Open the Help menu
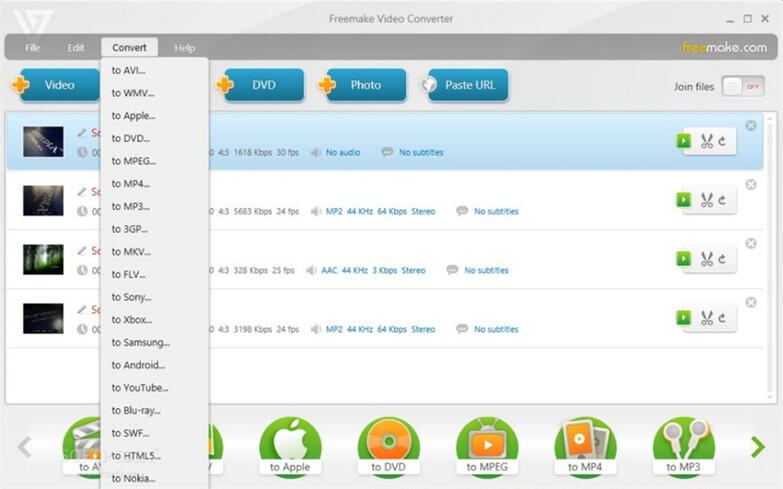783x489 pixels. pyautogui.click(x=184, y=47)
